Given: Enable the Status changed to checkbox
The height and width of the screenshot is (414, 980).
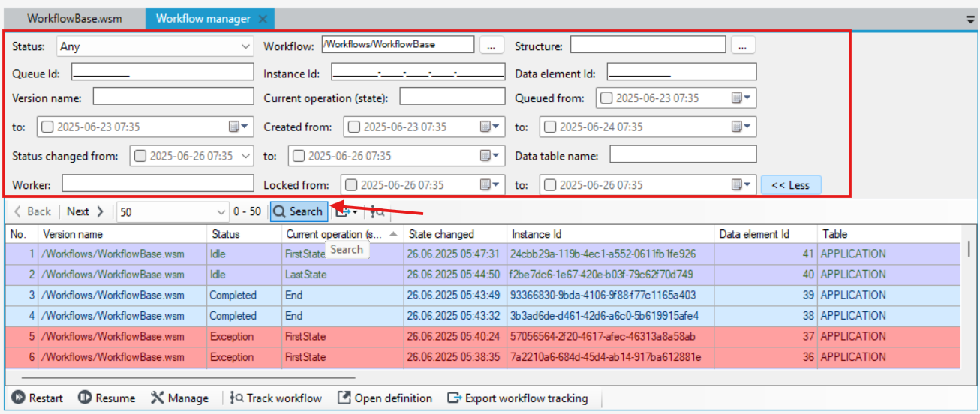Looking at the screenshot, I should (299, 156).
